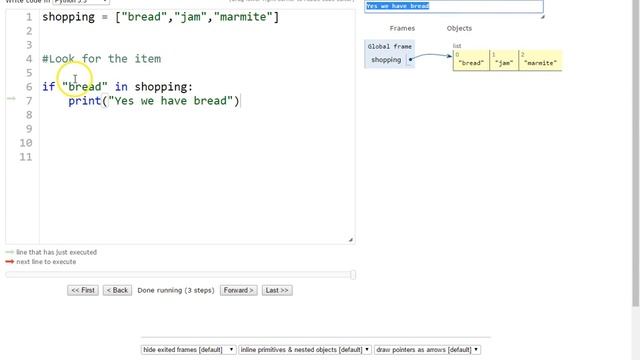Screen dimensions: 640x360
Task: Click the 'Frames' heading
Action: coord(402,28)
